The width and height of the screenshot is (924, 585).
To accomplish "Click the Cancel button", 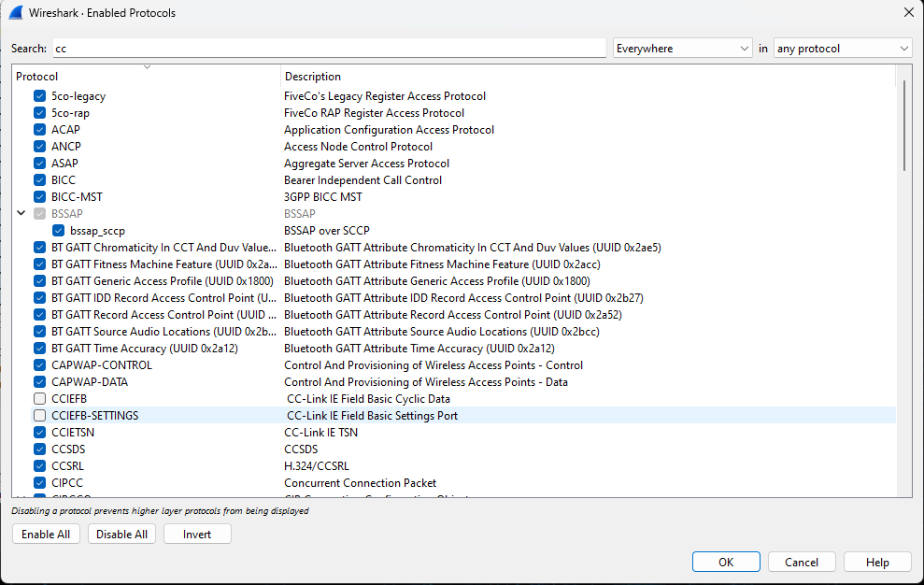I will (x=802, y=562).
